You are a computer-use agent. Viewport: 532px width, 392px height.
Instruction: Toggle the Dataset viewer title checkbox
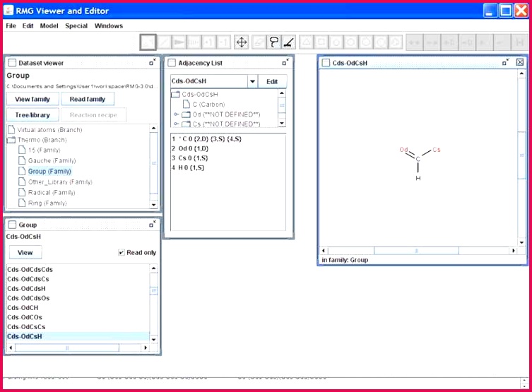point(12,63)
